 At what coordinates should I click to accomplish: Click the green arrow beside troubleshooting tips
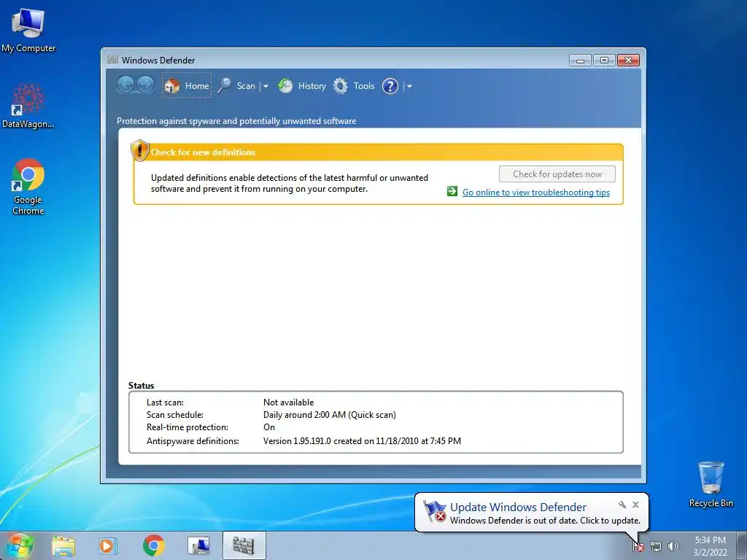click(x=452, y=192)
